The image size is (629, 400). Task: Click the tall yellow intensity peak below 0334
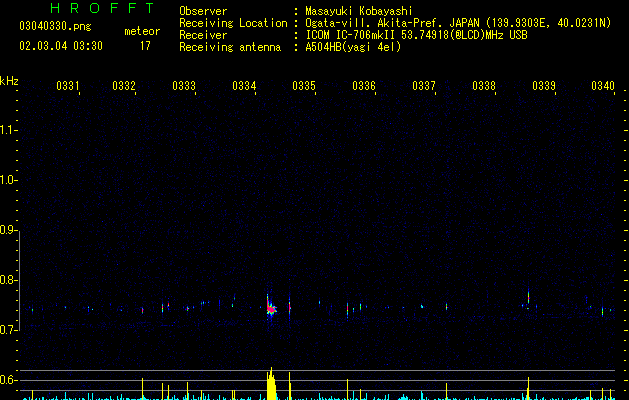coord(272,384)
